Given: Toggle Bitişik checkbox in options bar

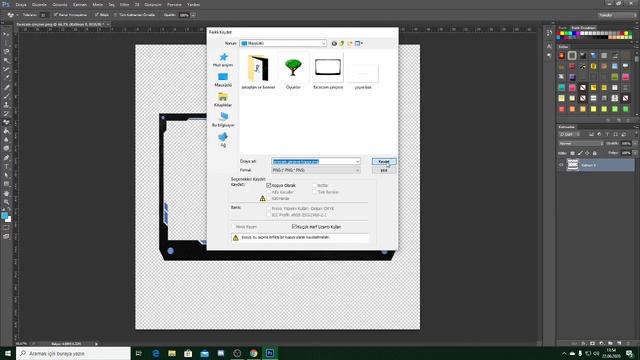Looking at the screenshot, I should click(x=97, y=15).
